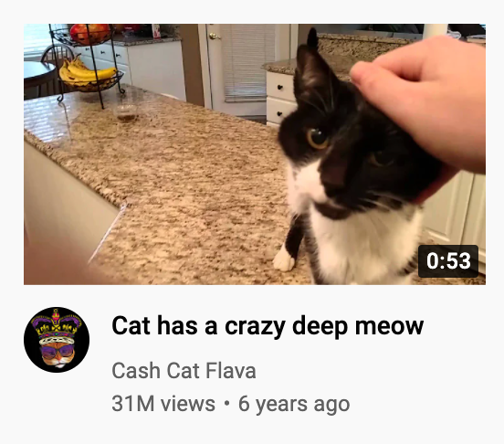Visit the Cash Cat Flava channel name
The image size is (504, 444).
coord(184,371)
